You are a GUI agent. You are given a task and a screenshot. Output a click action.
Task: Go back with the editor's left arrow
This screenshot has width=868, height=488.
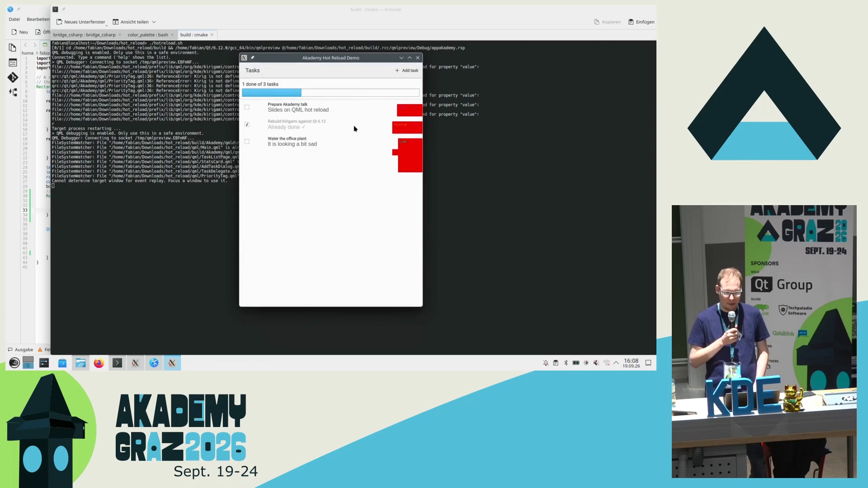(x=25, y=45)
